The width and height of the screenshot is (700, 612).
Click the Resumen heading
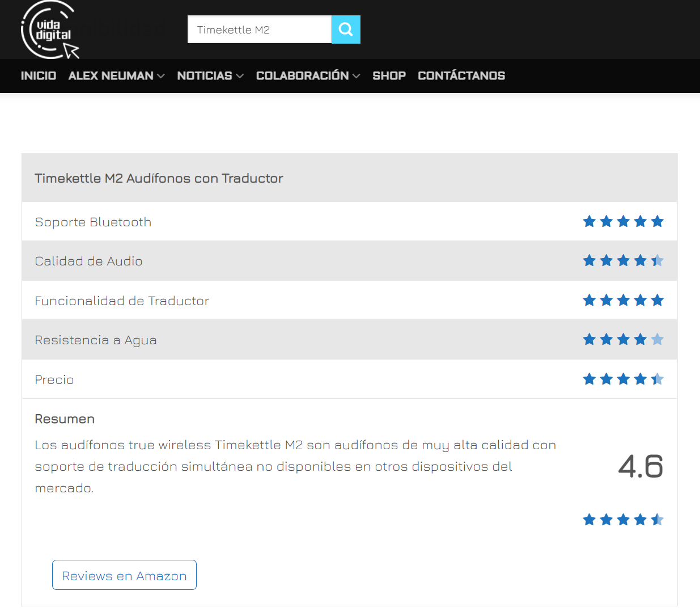(65, 419)
